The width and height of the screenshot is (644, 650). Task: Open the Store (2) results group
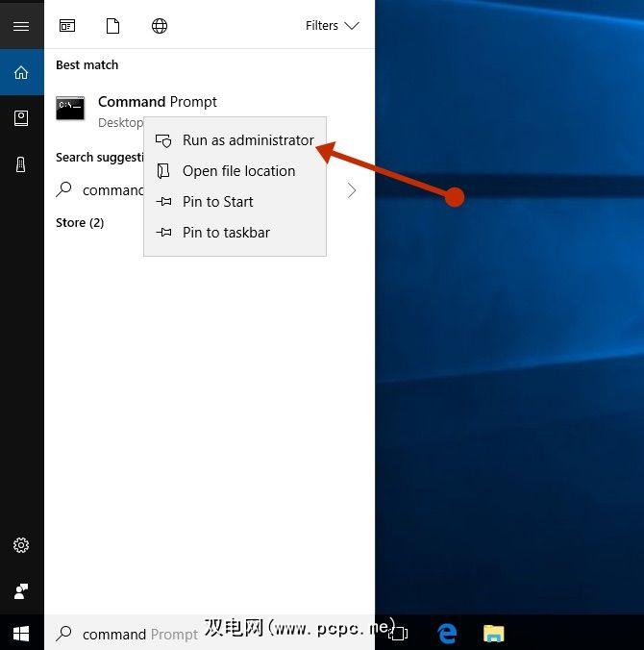(80, 223)
